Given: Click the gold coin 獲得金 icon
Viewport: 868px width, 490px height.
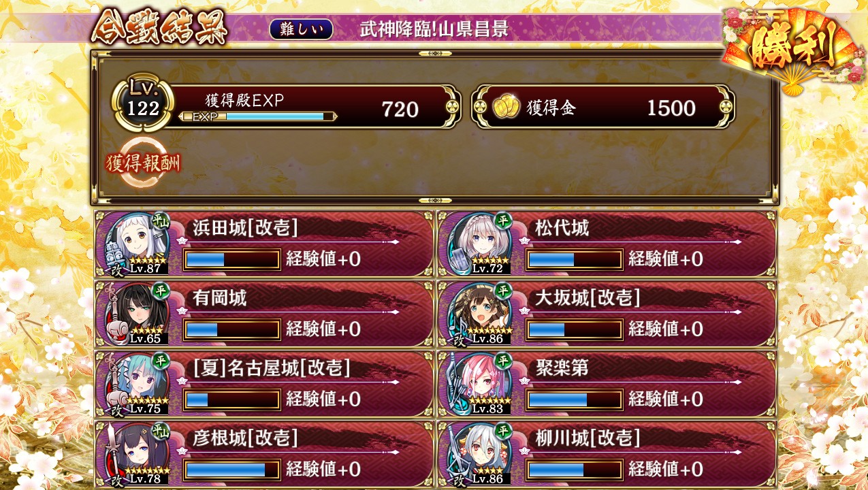Looking at the screenshot, I should [x=505, y=108].
